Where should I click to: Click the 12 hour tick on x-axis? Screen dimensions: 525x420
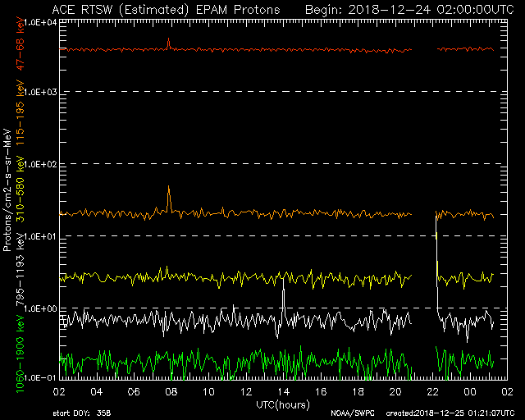[x=246, y=392]
